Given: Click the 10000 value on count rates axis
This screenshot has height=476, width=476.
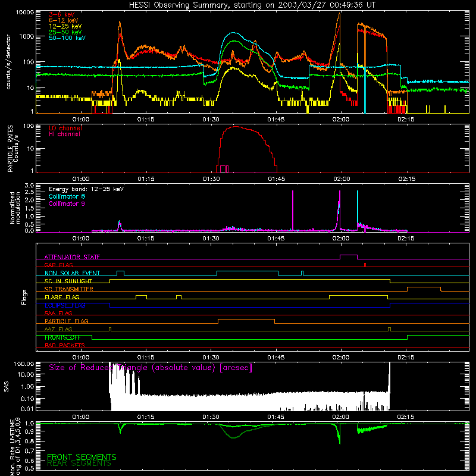Looking at the screenshot, I should pos(25,12).
